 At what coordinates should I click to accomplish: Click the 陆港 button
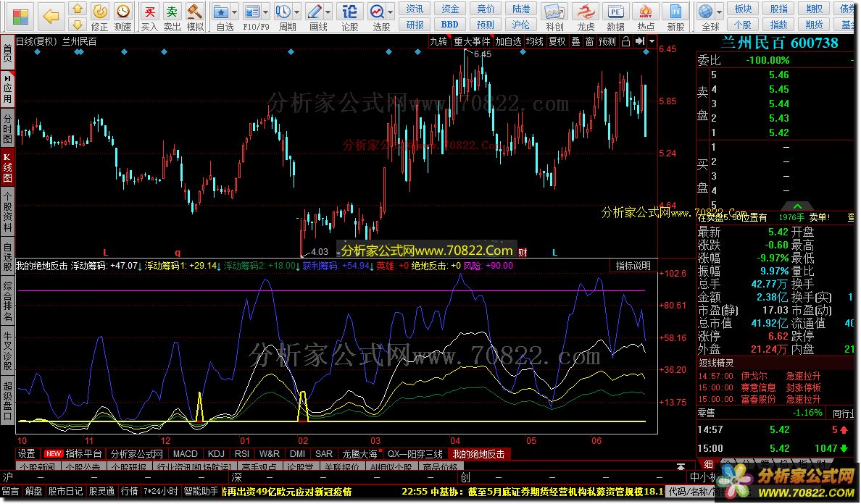point(521,9)
